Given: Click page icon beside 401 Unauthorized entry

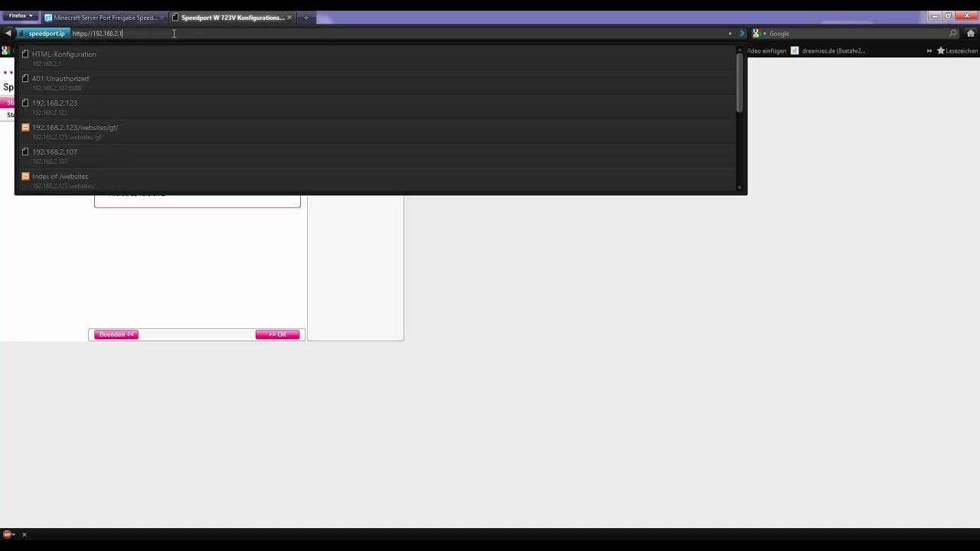Looking at the screenshot, I should point(25,78).
